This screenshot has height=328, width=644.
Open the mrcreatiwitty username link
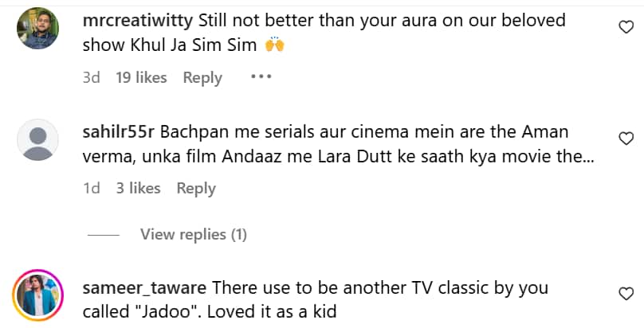click(x=137, y=21)
